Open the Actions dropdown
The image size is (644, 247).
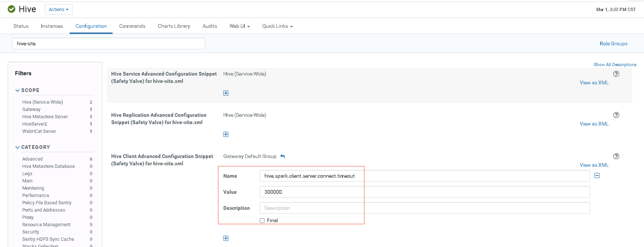(x=58, y=9)
